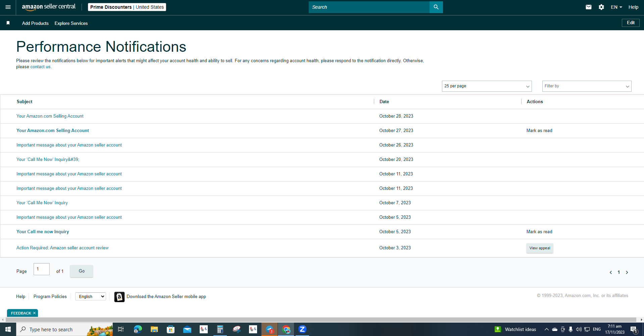644x336 pixels.
Task: Open the October 28 Selling Account notification
Action: click(x=50, y=116)
